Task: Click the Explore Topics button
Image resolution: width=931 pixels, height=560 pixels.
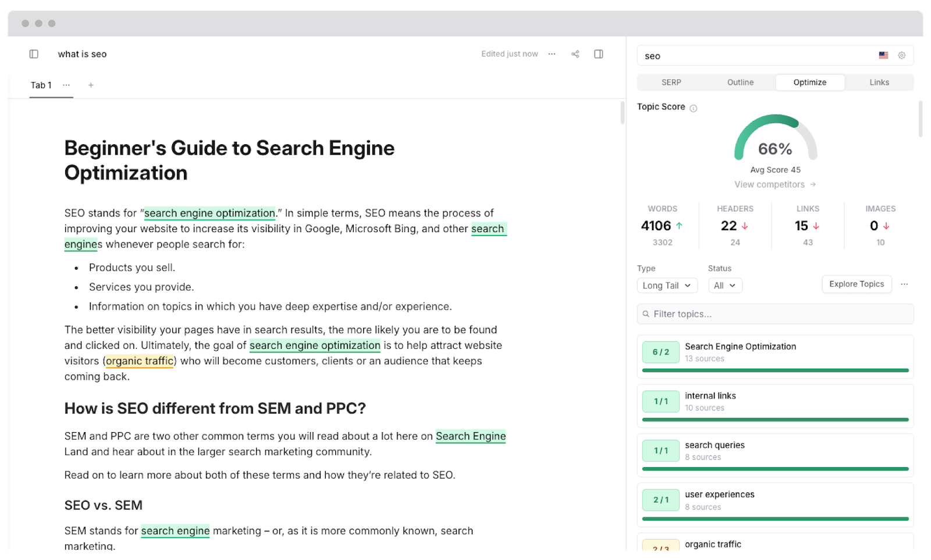Action: click(x=857, y=284)
